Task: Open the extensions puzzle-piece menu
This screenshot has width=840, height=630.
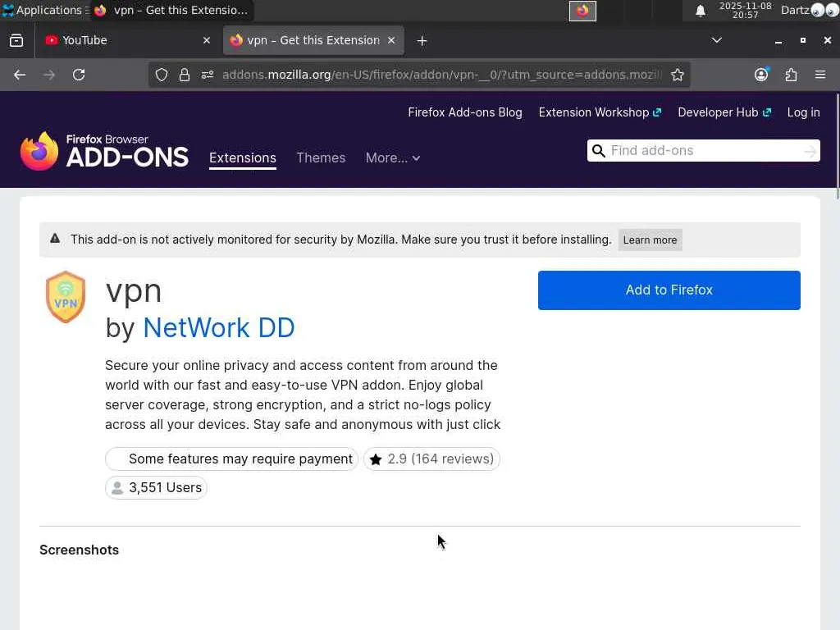Action: click(791, 75)
